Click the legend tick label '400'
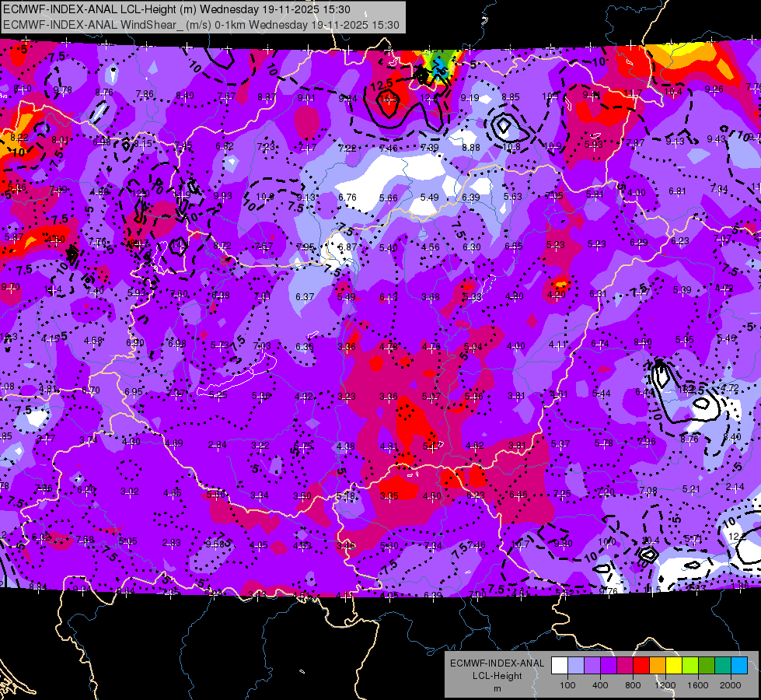 (600, 685)
